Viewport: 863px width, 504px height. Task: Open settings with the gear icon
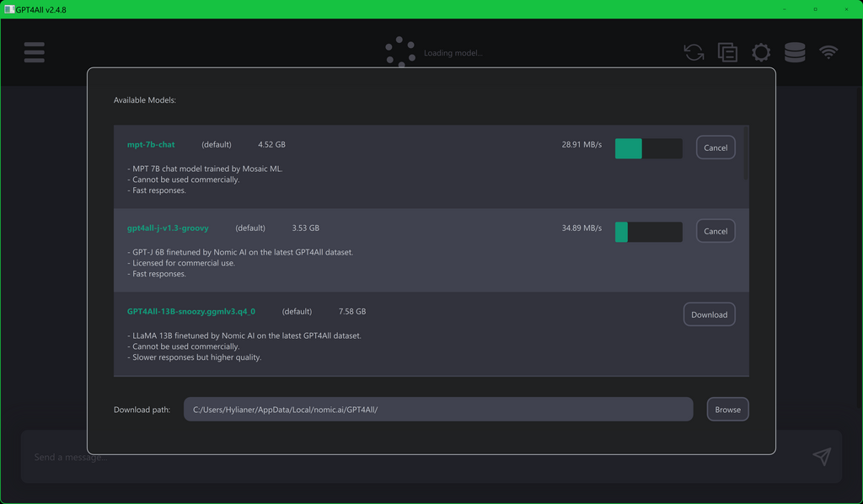761,52
